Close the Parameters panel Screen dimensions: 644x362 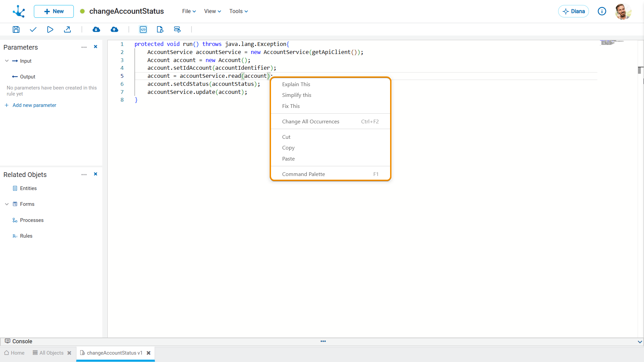(x=96, y=47)
